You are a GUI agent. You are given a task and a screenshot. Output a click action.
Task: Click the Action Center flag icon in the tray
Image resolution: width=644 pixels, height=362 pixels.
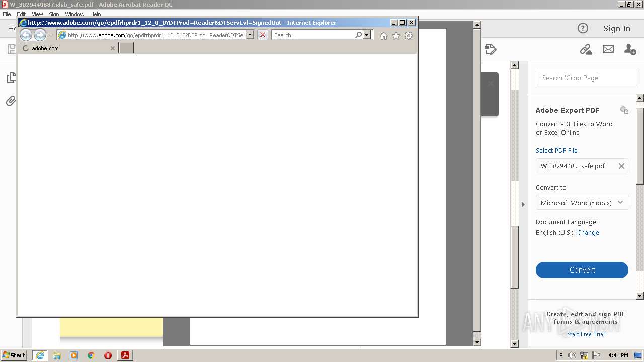pyautogui.click(x=596, y=355)
